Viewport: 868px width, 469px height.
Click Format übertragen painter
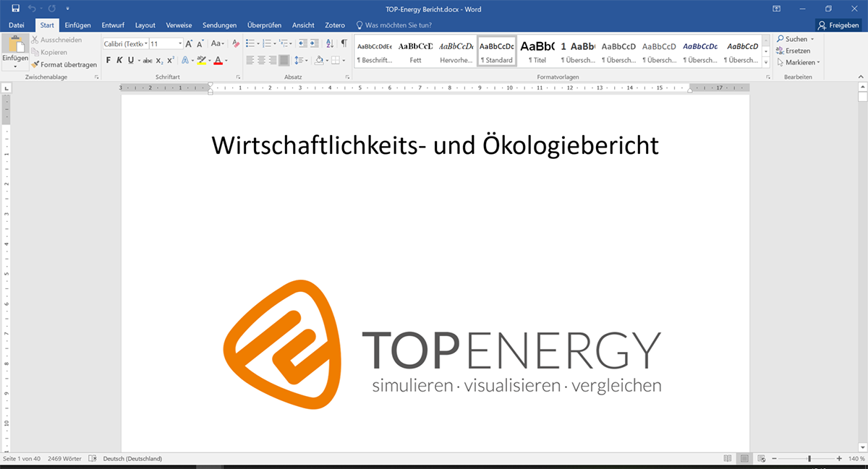64,64
